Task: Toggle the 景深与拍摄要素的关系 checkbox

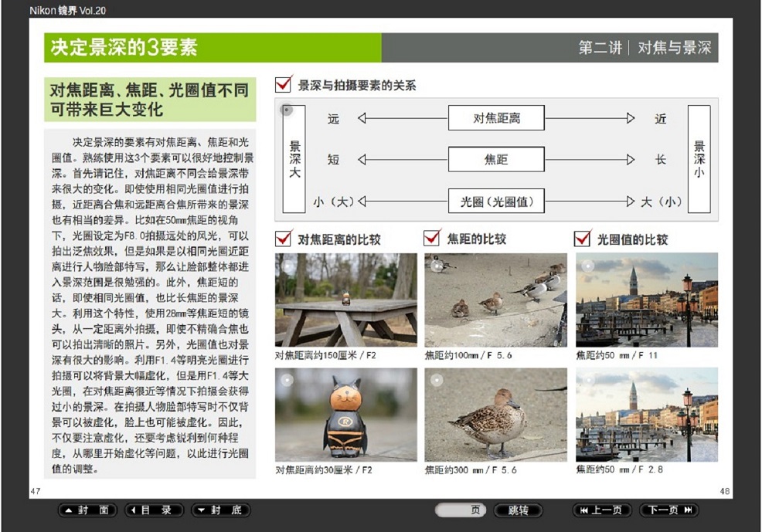Action: (x=284, y=84)
